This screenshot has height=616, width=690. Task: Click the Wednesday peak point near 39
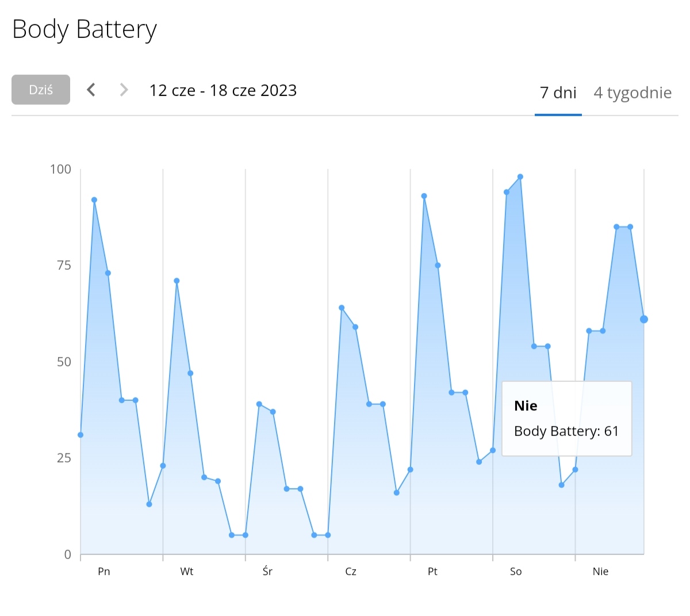click(x=259, y=404)
